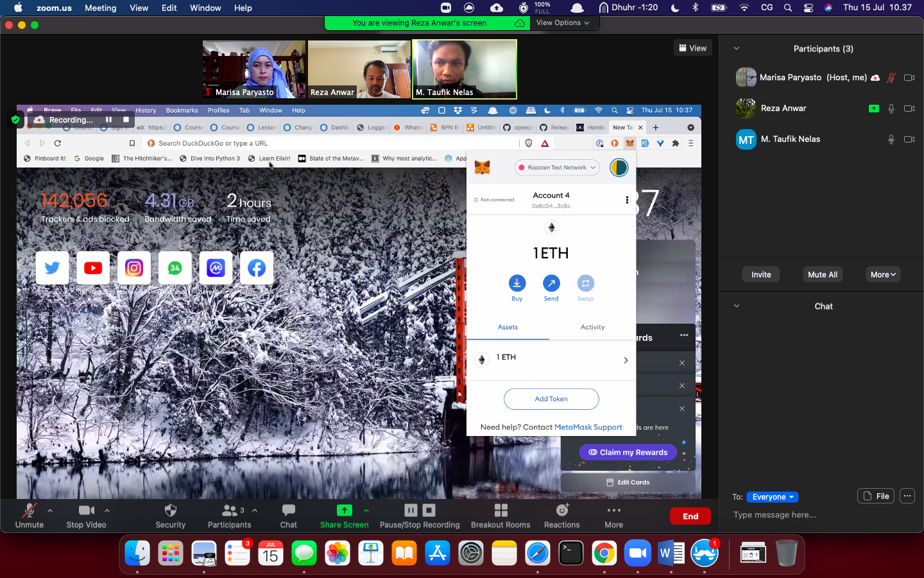Toggle Marisa Paryasto's muted microphone icon
924x578 pixels.
(x=891, y=78)
